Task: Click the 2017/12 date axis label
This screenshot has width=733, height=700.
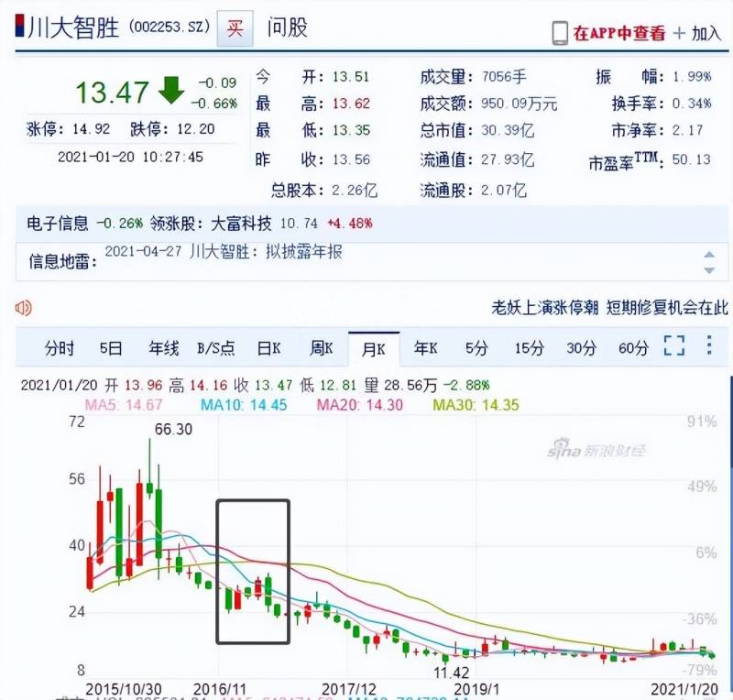Action: [349, 689]
